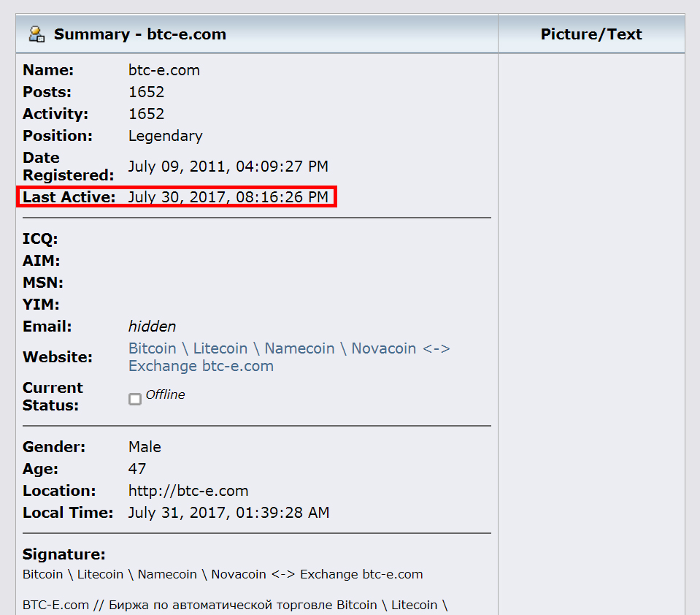Image resolution: width=700 pixels, height=615 pixels.
Task: Click the Picture/Text column header
Action: [591, 34]
